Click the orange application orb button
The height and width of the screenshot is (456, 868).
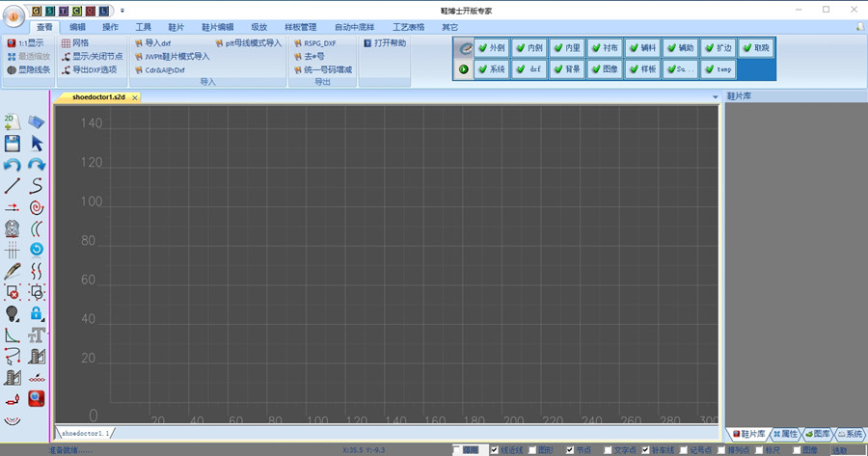coord(14,16)
